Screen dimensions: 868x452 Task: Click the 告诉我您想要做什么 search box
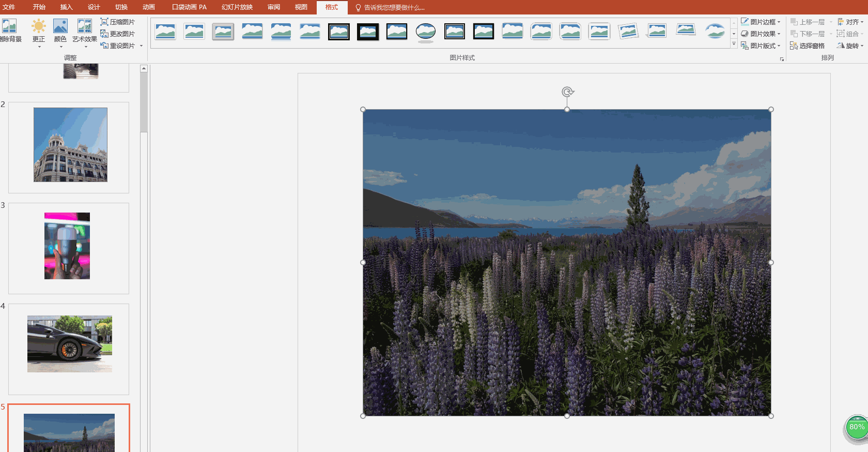394,7
